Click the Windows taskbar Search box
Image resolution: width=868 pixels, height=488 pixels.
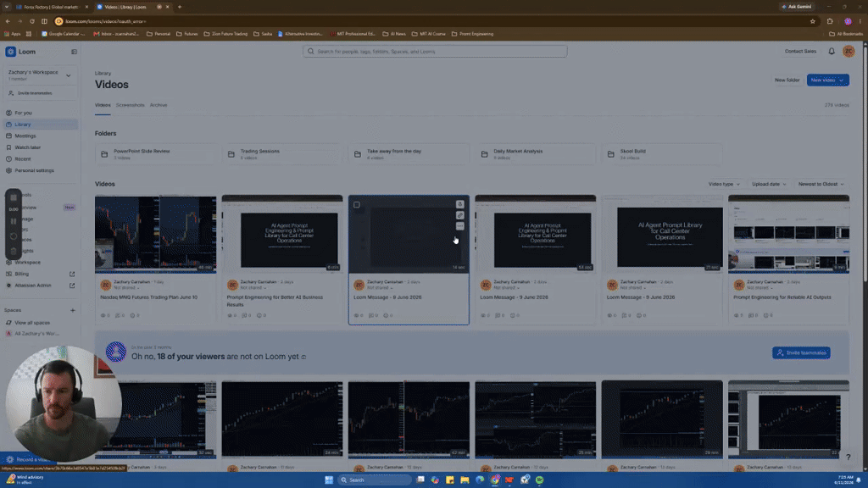click(x=375, y=480)
